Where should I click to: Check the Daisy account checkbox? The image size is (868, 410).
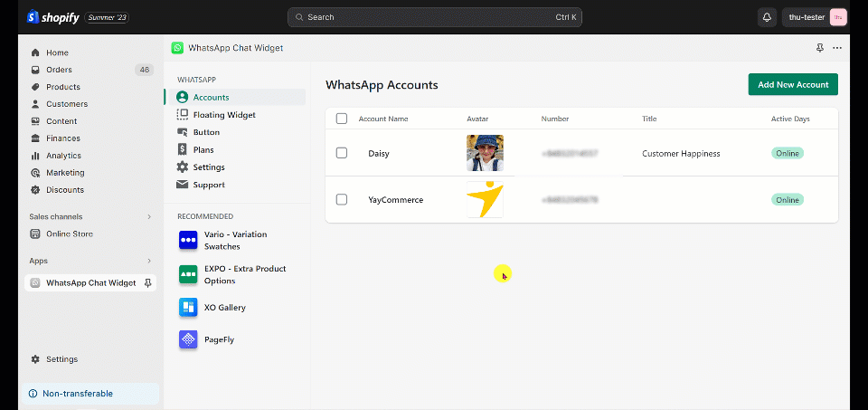(342, 153)
